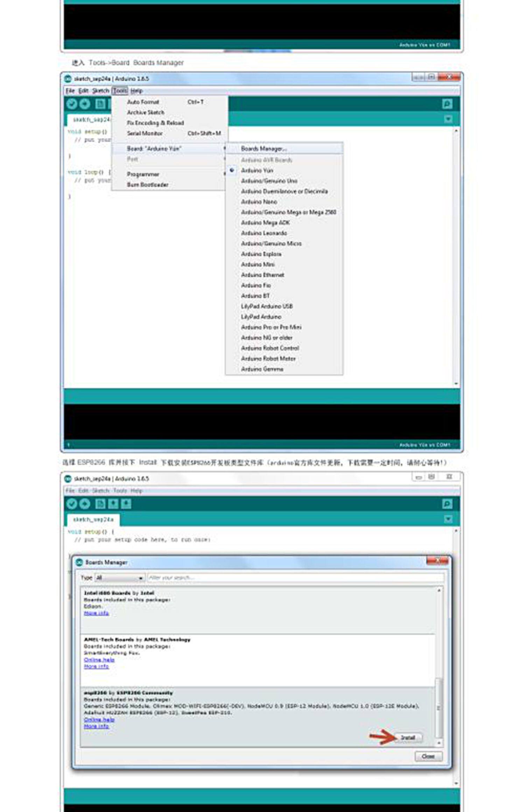Click Burn Bootloader in the Tools menu
Image resolution: width=525 pixels, height=812 pixels.
click(x=148, y=185)
